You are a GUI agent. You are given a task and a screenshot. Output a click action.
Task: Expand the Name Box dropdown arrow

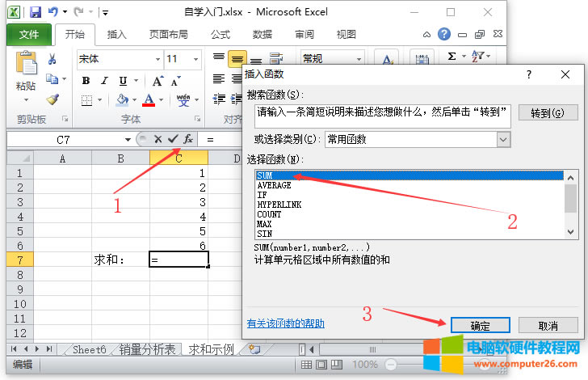click(x=128, y=140)
